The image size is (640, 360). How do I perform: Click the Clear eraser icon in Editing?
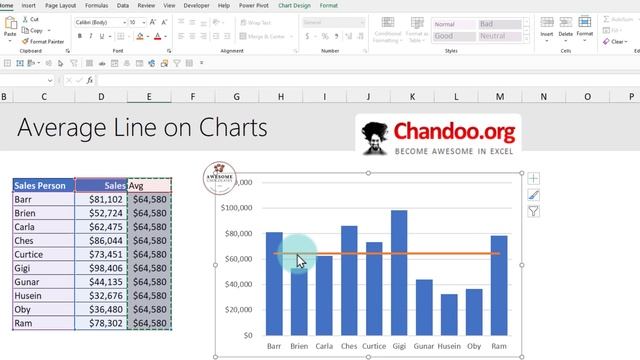tap(606, 41)
